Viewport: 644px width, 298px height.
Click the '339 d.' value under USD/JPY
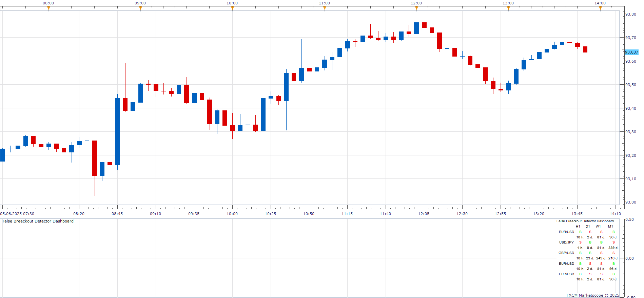click(x=613, y=248)
